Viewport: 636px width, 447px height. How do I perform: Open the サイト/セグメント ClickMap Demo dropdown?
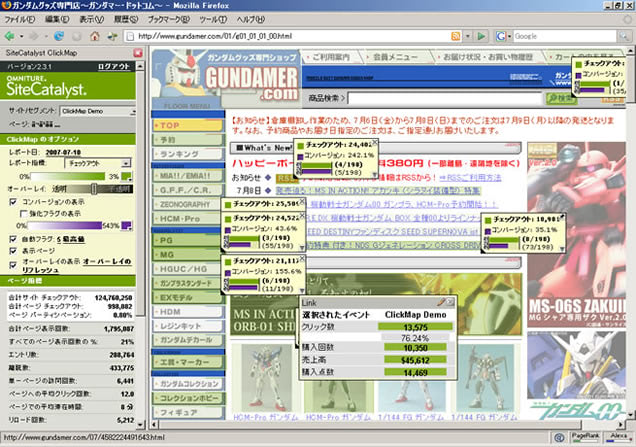[97, 111]
